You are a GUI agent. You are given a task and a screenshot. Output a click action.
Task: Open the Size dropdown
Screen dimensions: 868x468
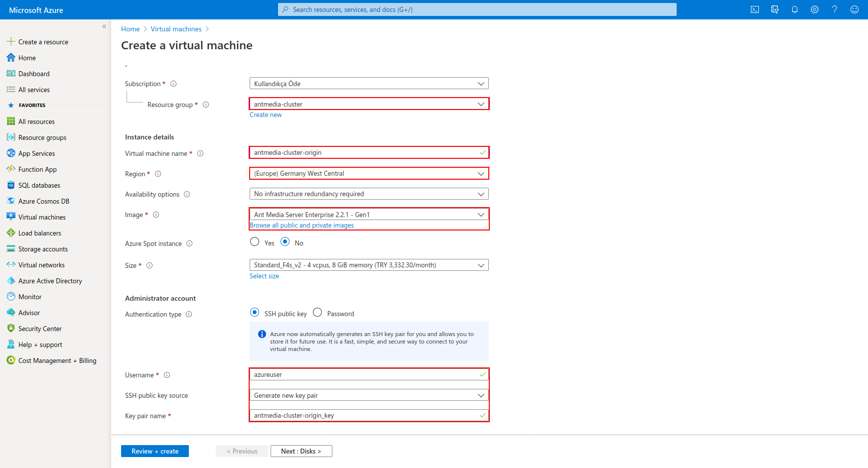[369, 265]
